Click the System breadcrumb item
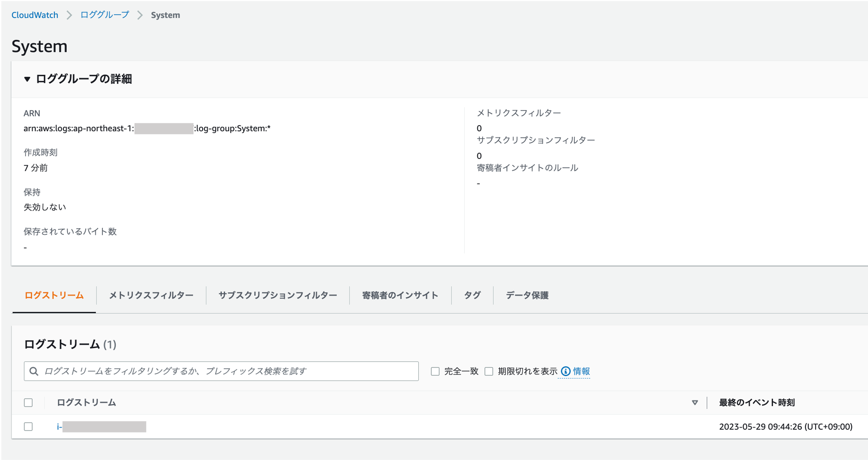The image size is (868, 460). [165, 15]
